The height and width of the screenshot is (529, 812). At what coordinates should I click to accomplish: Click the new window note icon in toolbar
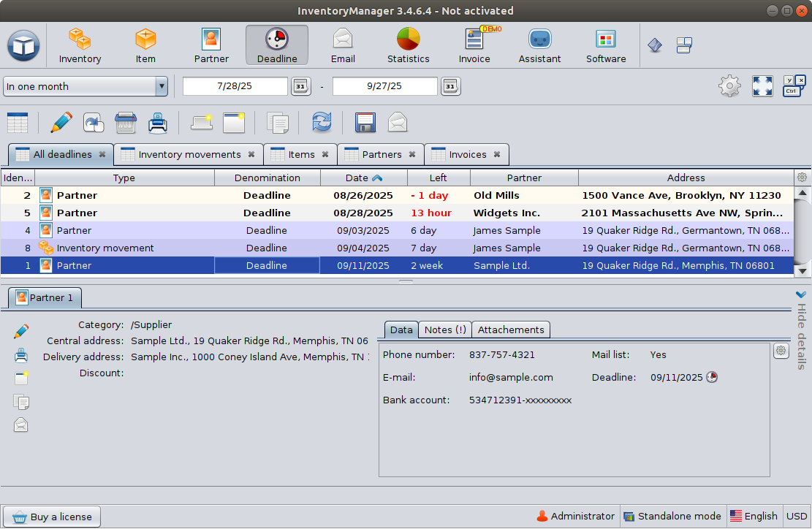(234, 123)
